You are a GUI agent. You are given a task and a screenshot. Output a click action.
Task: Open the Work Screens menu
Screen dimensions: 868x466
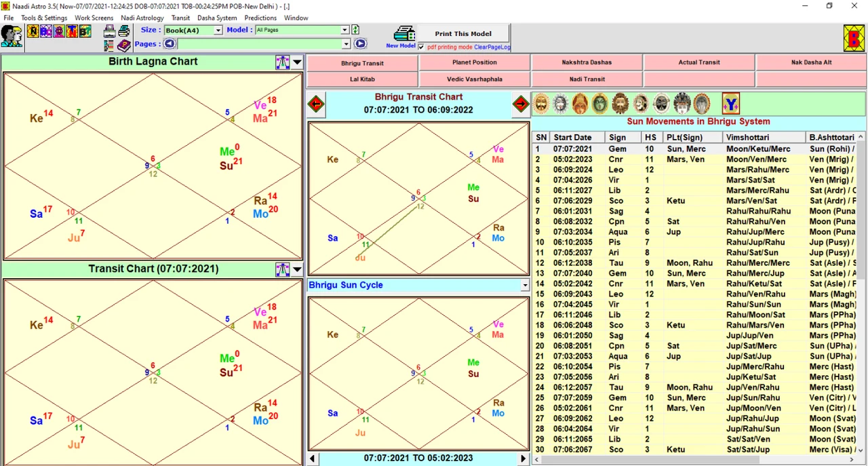pyautogui.click(x=94, y=18)
